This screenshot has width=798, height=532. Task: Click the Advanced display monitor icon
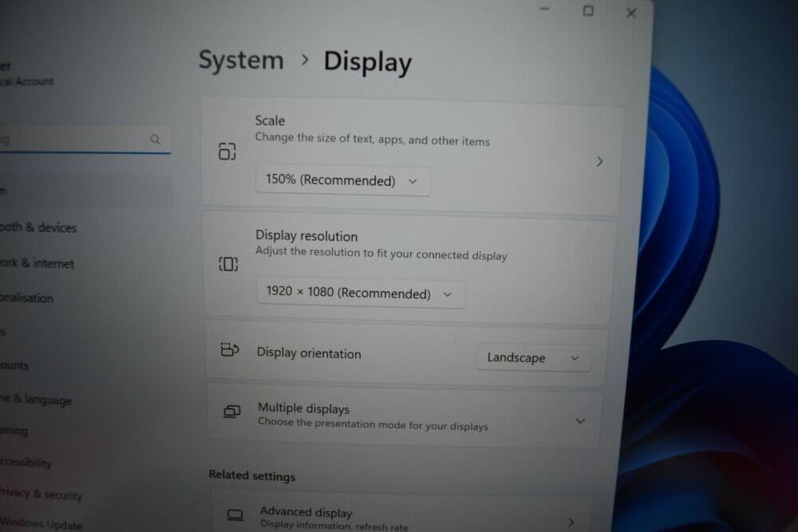[235, 515]
